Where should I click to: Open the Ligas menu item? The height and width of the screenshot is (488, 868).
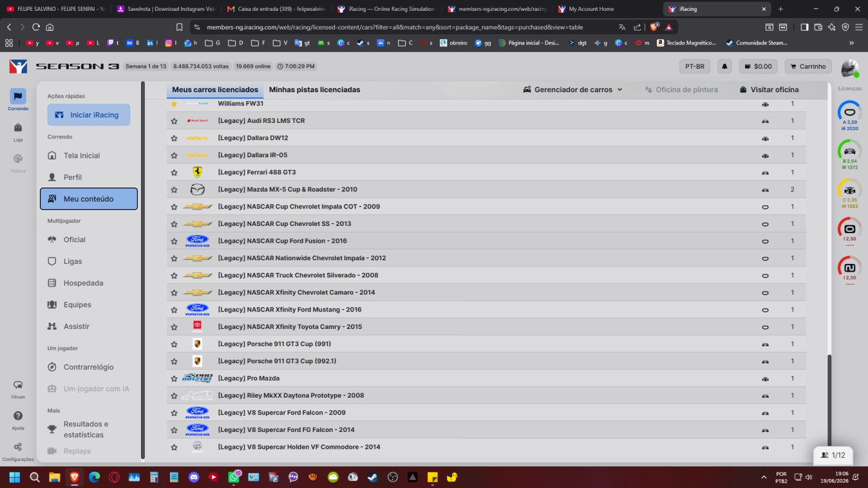89,261
